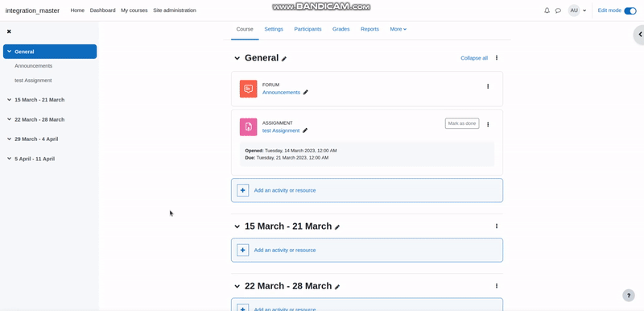The width and height of the screenshot is (644, 311).
Task: Click plus icon in 15 March section
Action: (243, 250)
